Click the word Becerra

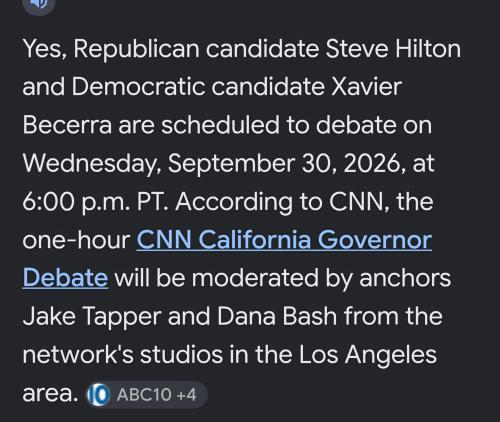click(67, 125)
